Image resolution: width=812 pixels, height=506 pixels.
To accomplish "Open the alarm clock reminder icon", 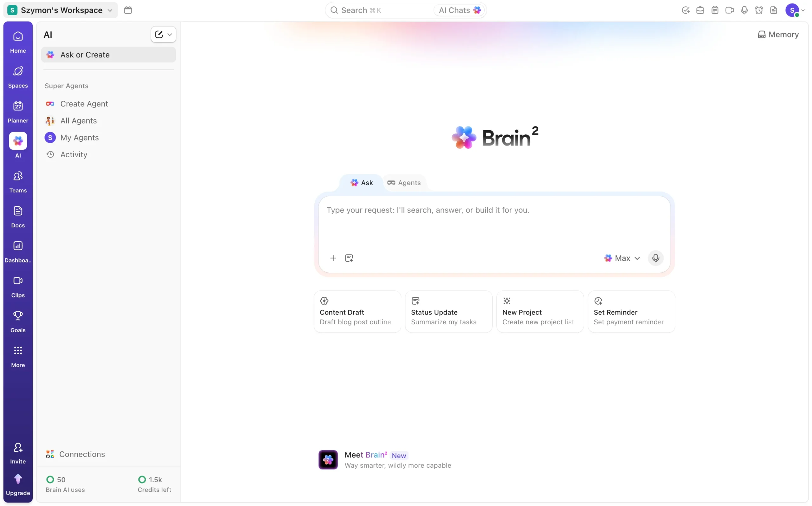I will [x=759, y=10].
